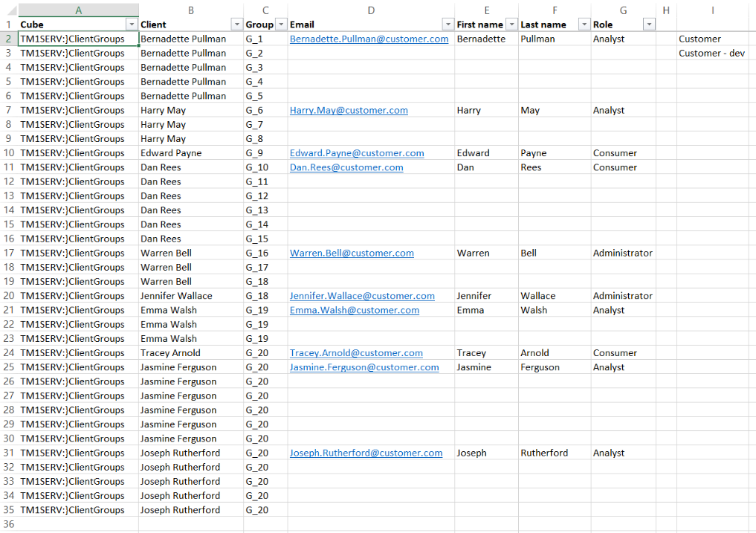
Task: Click the Warren.Bell@customer.com hyperlink
Action: coord(351,253)
